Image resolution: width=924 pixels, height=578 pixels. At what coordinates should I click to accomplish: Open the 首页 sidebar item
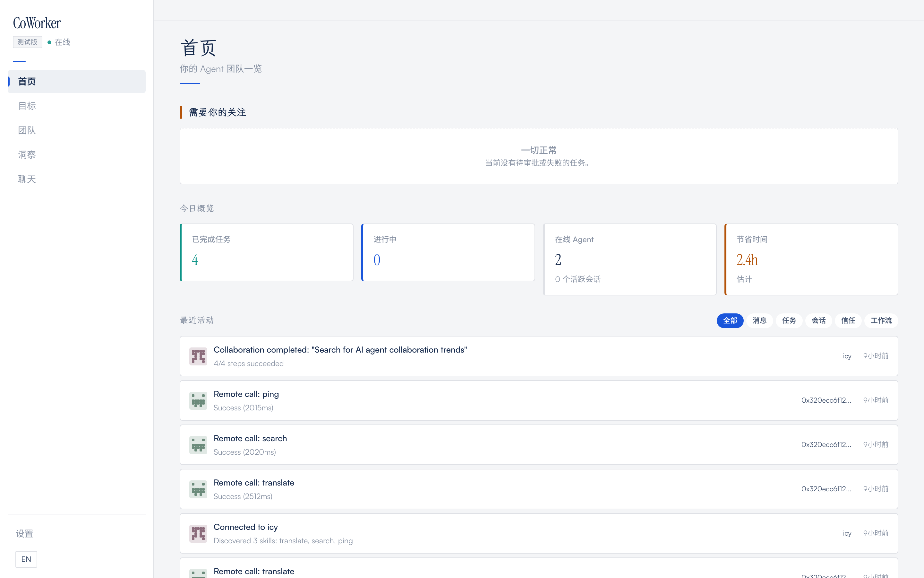pyautogui.click(x=76, y=82)
